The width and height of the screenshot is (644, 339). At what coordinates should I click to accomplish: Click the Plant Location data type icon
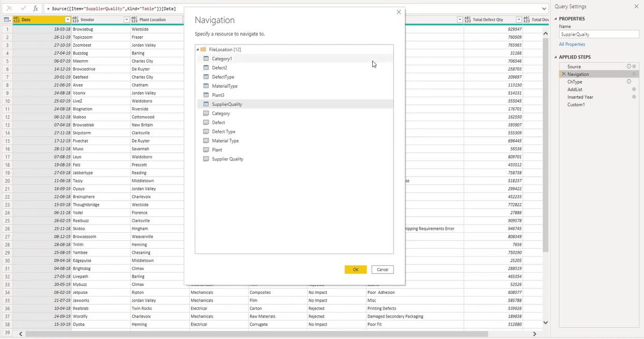135,20
